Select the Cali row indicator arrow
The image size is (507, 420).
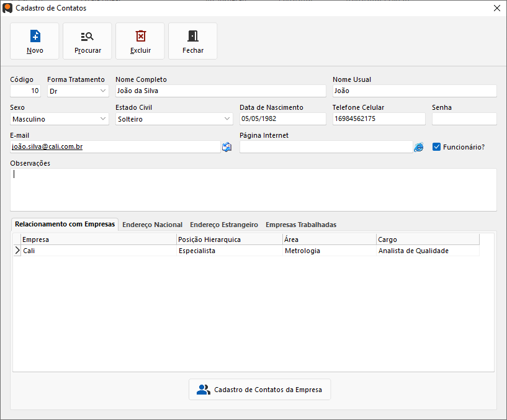coord(17,251)
